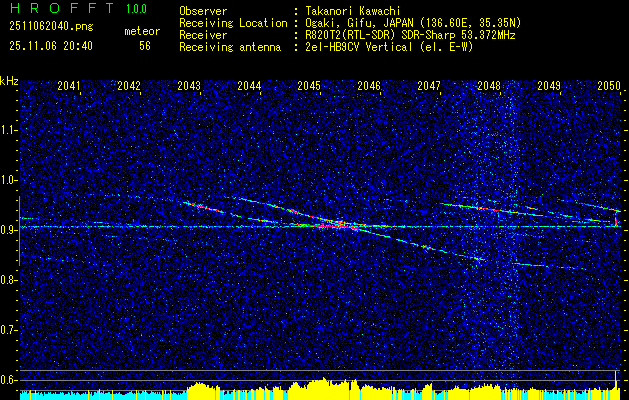
Task: Click the kHz axis unit label
Action: point(9,81)
